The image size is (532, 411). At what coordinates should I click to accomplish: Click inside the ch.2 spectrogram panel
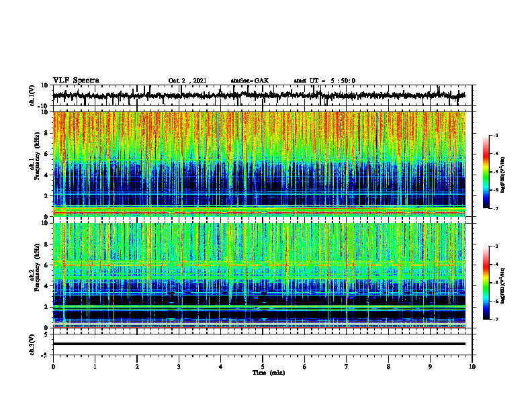pyautogui.click(x=259, y=275)
